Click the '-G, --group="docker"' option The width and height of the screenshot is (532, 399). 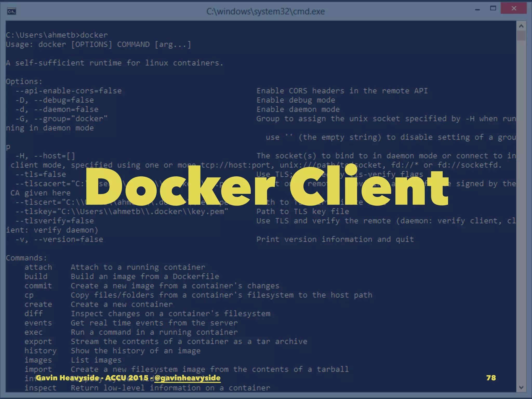click(62, 119)
